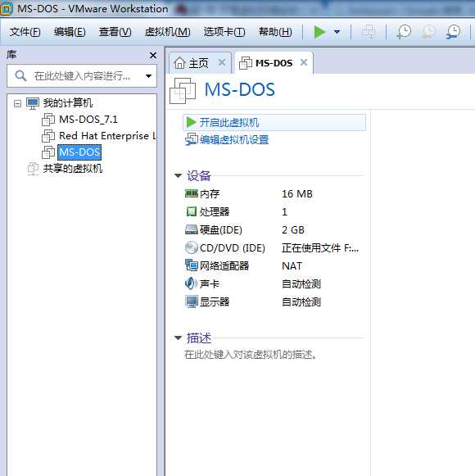The image size is (475, 476).
Task: Click the CD/DVD disc icon
Action: [191, 247]
